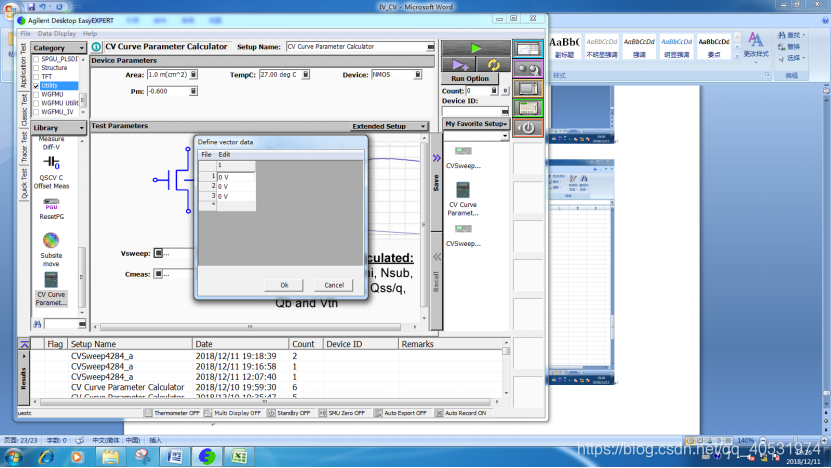
Task: Open favorite setup group combo box
Action: [476, 136]
